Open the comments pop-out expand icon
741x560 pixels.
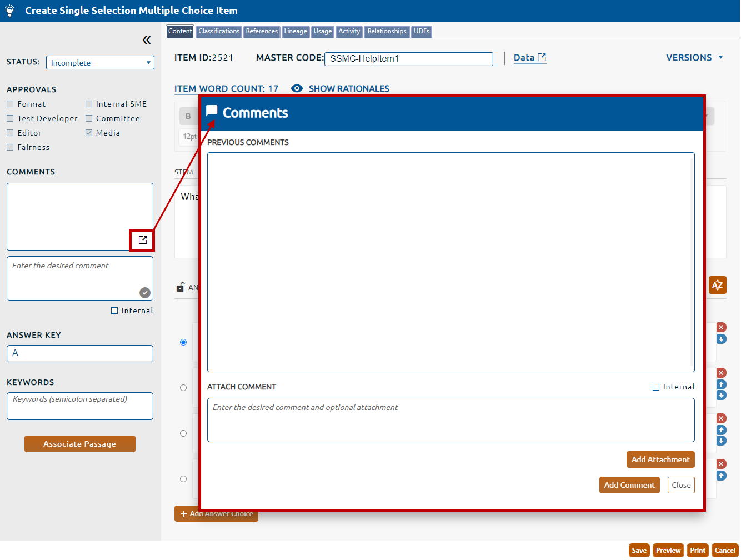coord(143,240)
